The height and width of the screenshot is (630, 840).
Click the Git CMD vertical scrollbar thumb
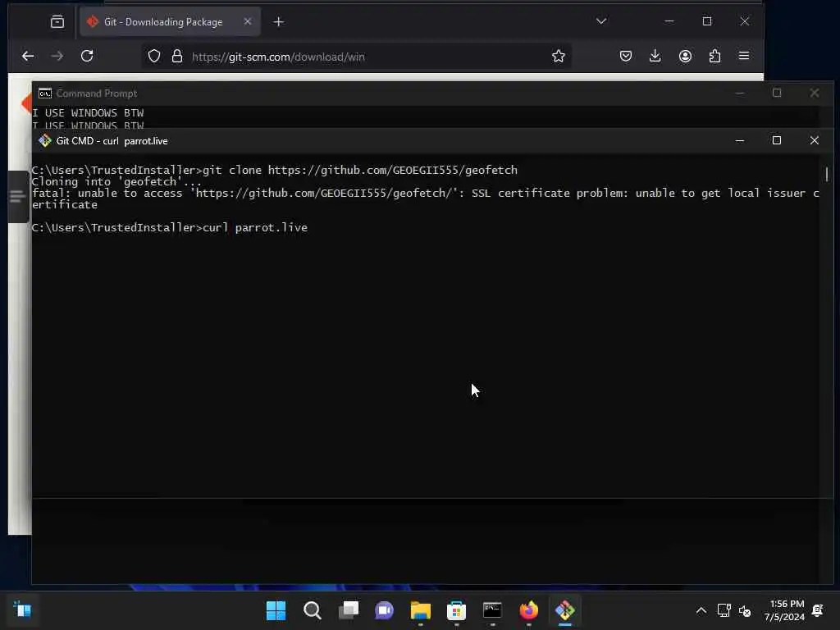[x=827, y=174]
